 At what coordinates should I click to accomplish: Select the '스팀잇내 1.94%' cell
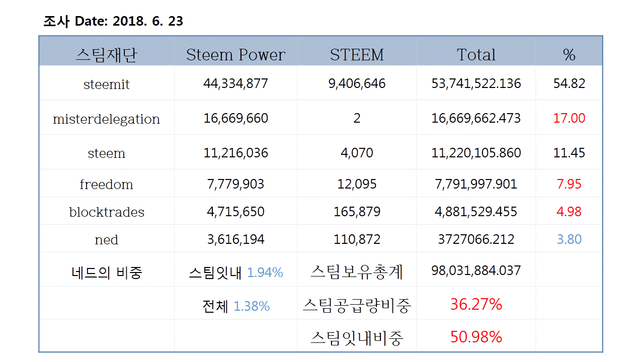click(235, 273)
